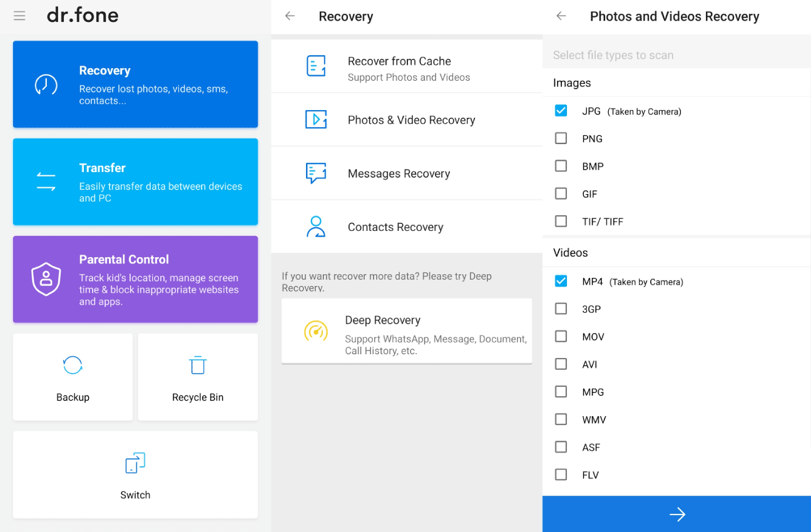Open Backup via its circular icon
Image resolution: width=811 pixels, height=532 pixels.
tap(73, 365)
